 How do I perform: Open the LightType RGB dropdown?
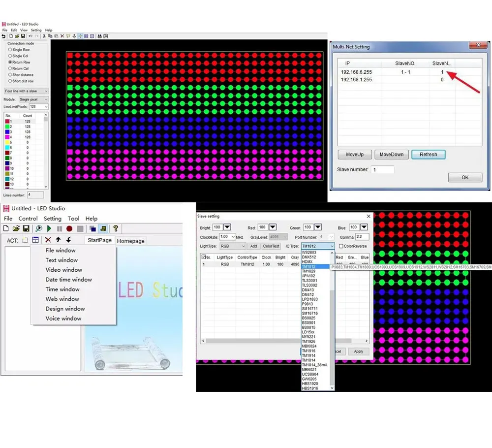coord(233,246)
